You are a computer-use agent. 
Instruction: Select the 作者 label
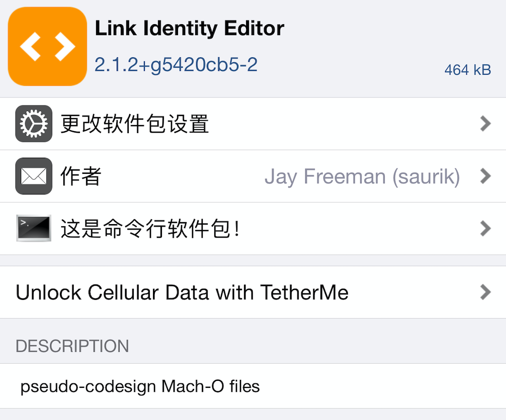pos(81,176)
